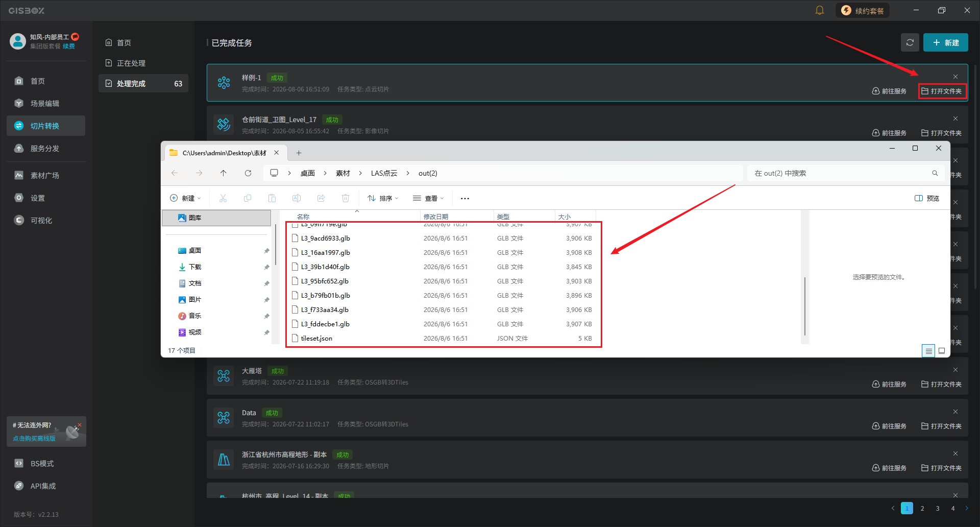Click the 浙江省杭州市高程地形 terrain task icon

[x=224, y=459]
